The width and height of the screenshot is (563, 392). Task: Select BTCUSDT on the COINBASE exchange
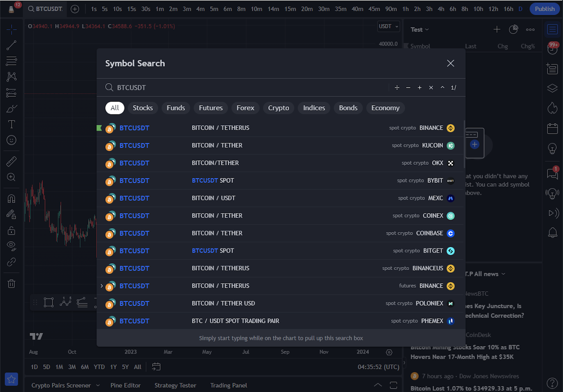click(280, 233)
